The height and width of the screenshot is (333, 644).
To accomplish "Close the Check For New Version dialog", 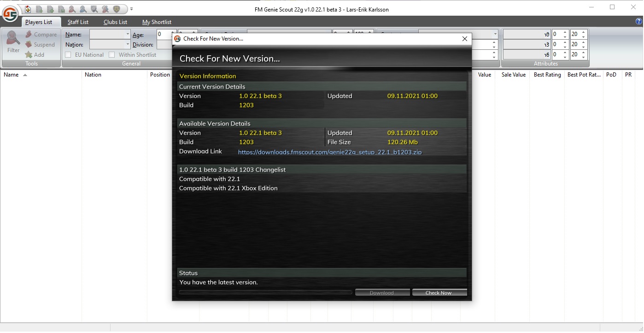I will pos(465,39).
